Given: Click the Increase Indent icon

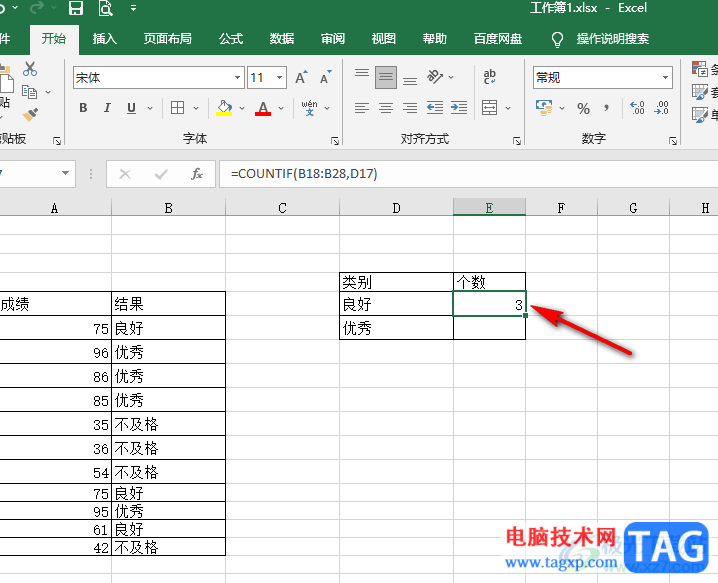Looking at the screenshot, I should [459, 108].
